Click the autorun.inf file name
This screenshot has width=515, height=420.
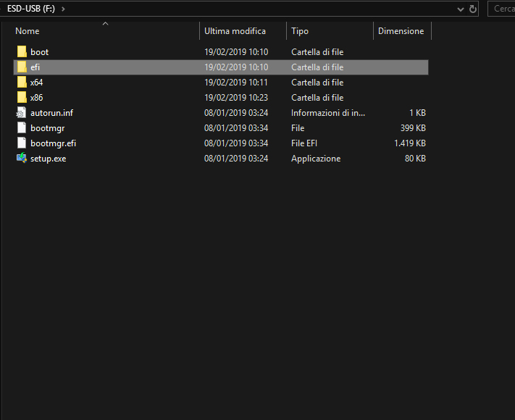(x=51, y=113)
